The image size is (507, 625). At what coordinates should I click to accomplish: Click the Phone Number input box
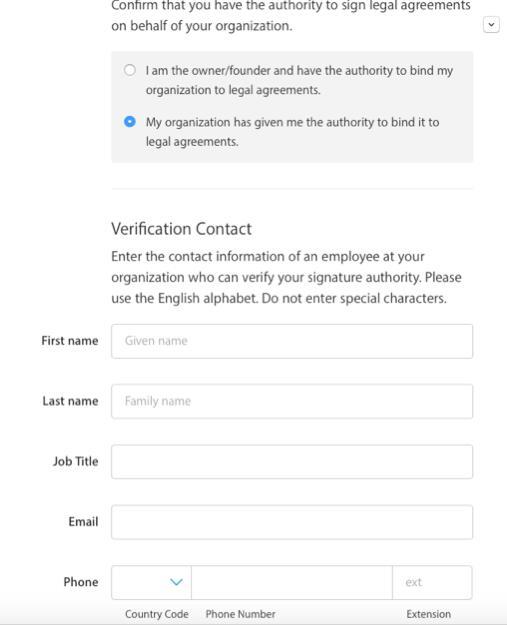pyautogui.click(x=292, y=582)
